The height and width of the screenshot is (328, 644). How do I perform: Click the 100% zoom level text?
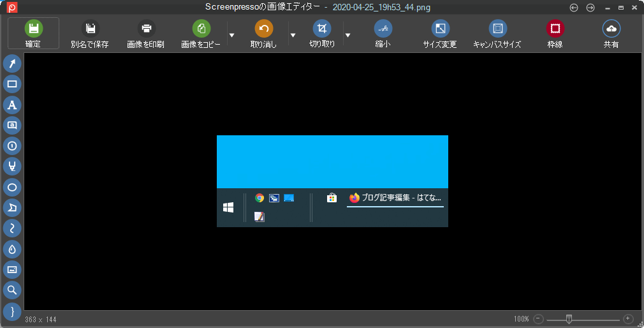521,319
